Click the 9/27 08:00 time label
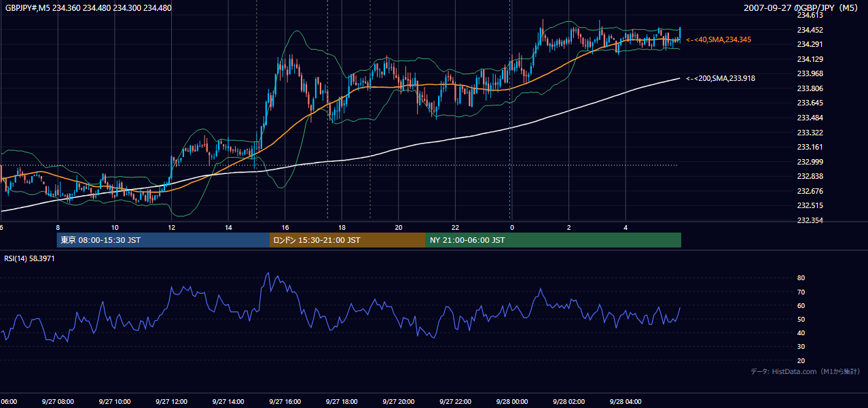This screenshot has width=868, height=408. [x=58, y=401]
